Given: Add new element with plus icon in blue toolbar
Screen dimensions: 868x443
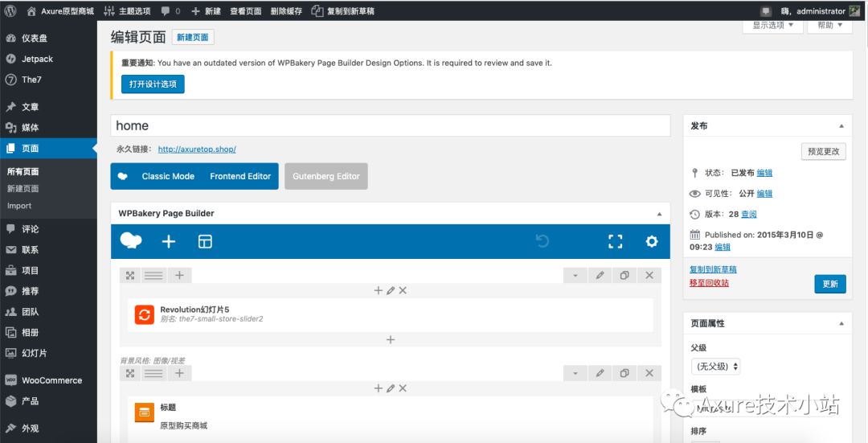Looking at the screenshot, I should point(168,241).
